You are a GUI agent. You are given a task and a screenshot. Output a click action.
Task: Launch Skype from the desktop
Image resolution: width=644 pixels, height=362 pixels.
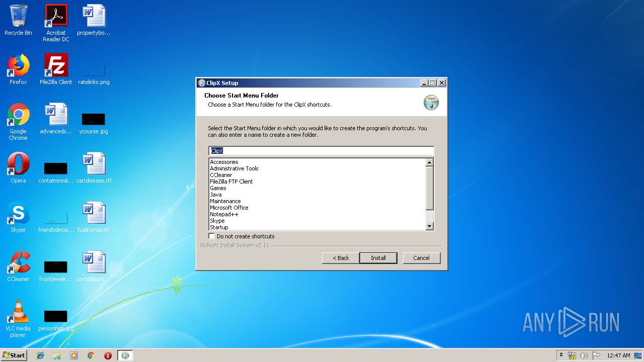(18, 217)
